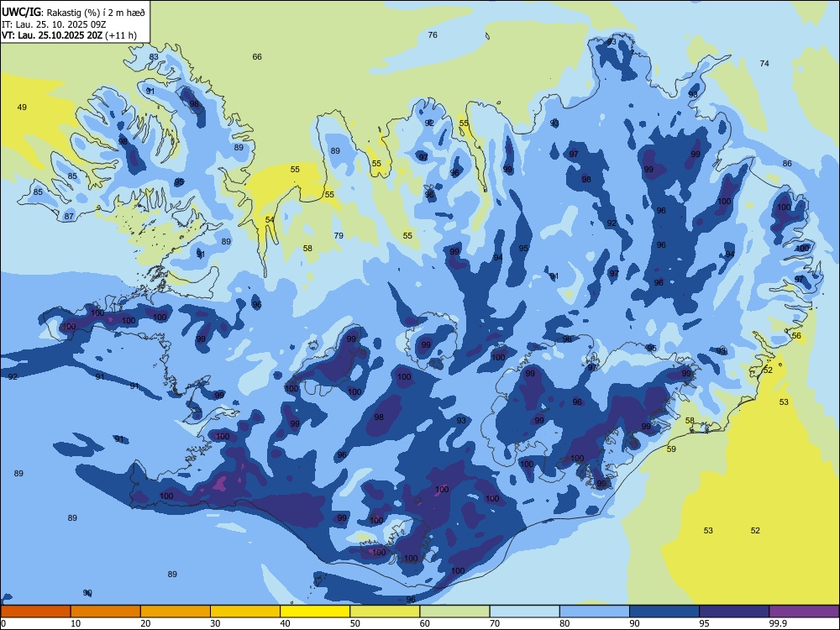Viewport: 840px width, 630px height.
Task: Click the purple above-99.9 legend swatch
Action: click(804, 612)
